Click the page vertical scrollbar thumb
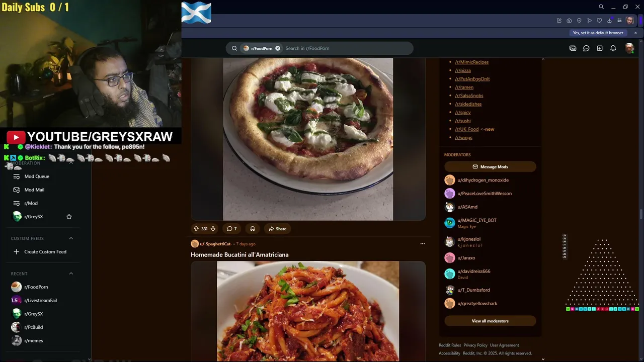 point(641,215)
